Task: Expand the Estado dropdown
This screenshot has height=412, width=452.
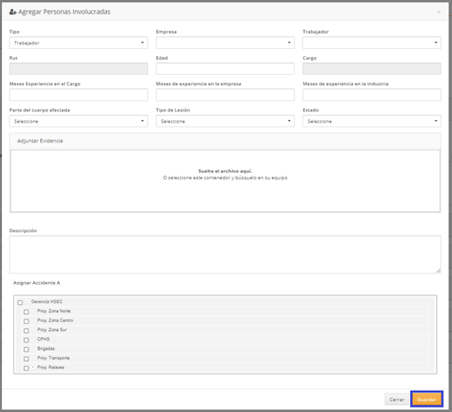Action: 372,121
